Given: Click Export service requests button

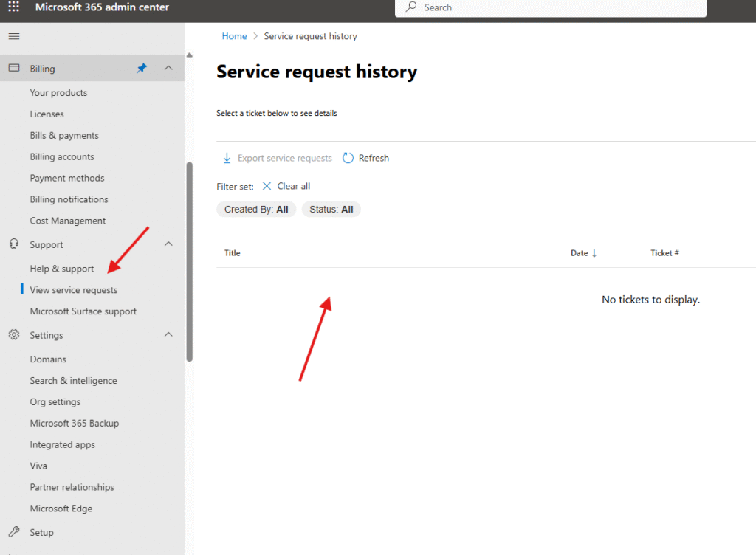Looking at the screenshot, I should click(x=278, y=158).
